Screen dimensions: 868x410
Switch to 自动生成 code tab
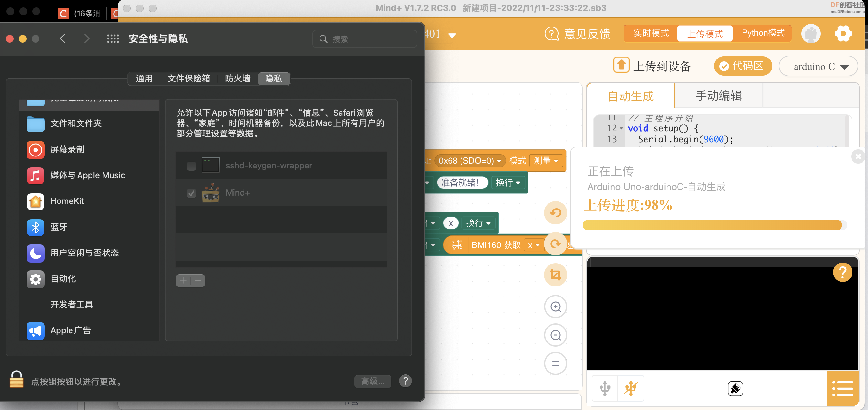pos(630,96)
